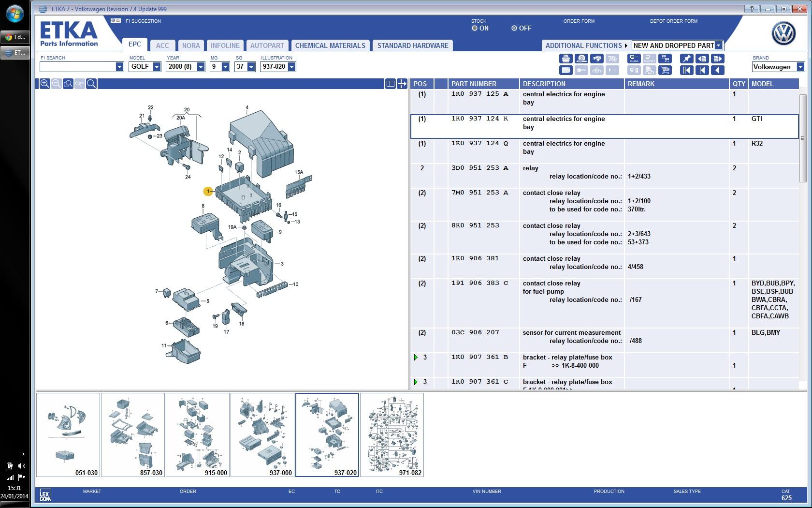Viewport: 812px width, 508px height.
Task: Click the Windows Start orb
Action: pyautogui.click(x=14, y=14)
